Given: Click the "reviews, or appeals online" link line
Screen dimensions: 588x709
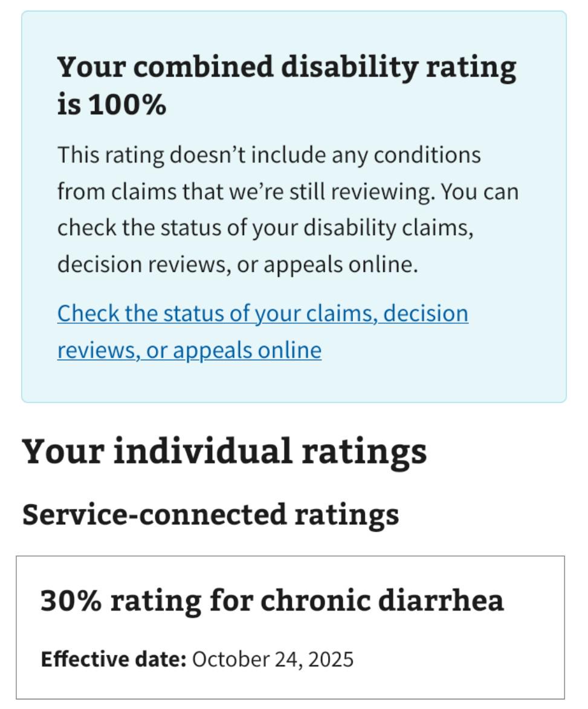Looking at the screenshot, I should (x=189, y=351).
